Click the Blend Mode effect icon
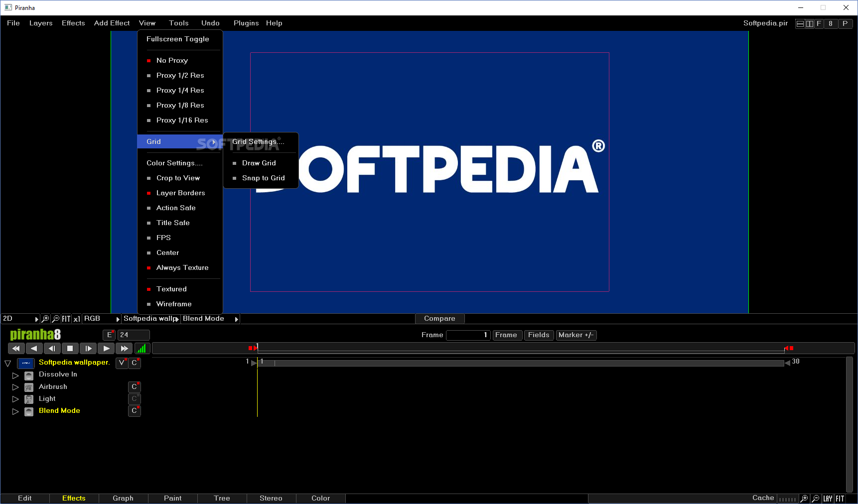The height and width of the screenshot is (504, 858). click(x=29, y=411)
